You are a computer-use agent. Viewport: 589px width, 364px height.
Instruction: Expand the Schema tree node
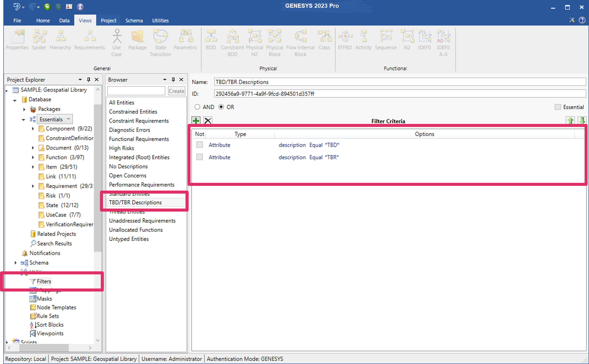[16, 263]
